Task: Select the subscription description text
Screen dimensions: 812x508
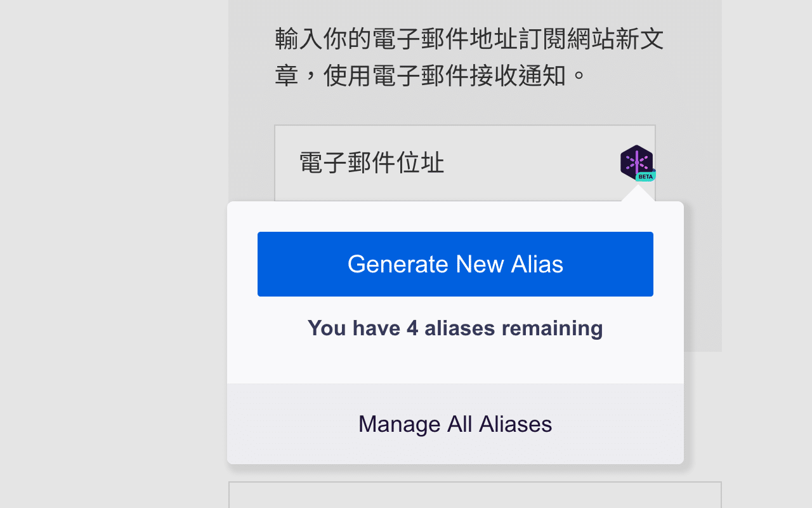Action: point(469,56)
